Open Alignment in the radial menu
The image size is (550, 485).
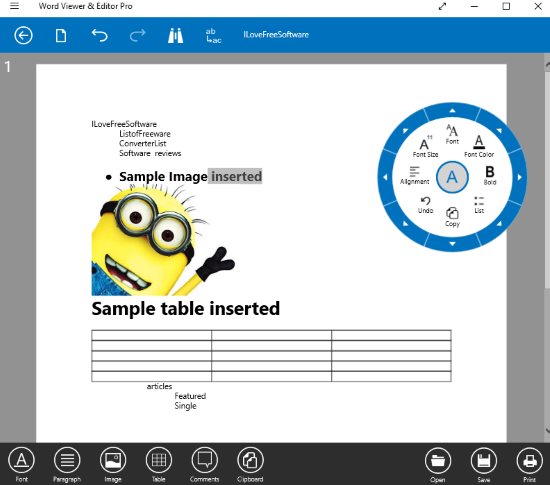pos(415,175)
